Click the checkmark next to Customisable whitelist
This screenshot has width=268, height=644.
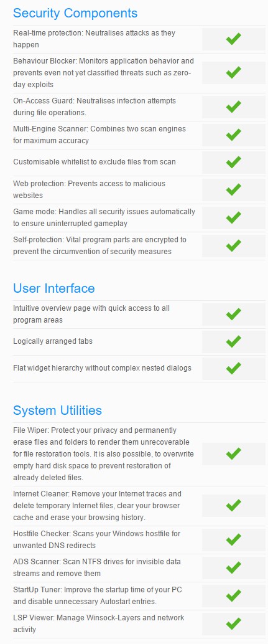234,162
